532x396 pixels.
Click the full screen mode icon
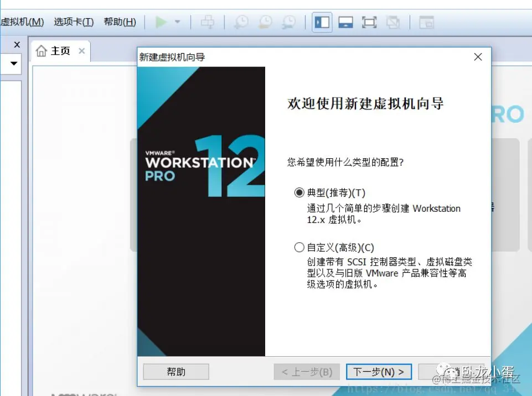click(x=369, y=22)
